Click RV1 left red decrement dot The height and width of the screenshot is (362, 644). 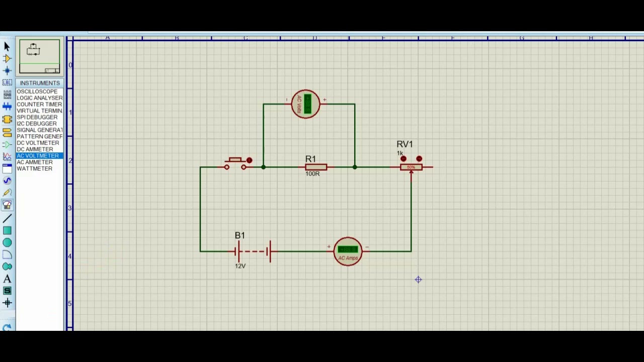pyautogui.click(x=403, y=159)
